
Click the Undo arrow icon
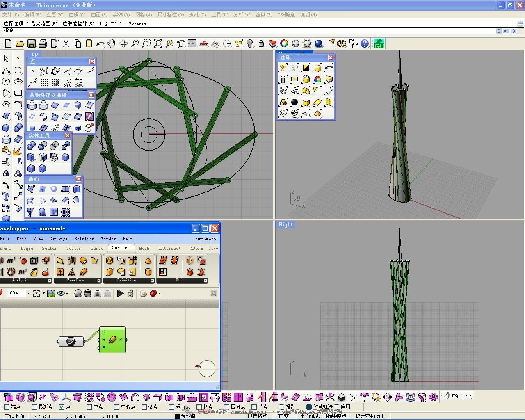[x=100, y=43]
